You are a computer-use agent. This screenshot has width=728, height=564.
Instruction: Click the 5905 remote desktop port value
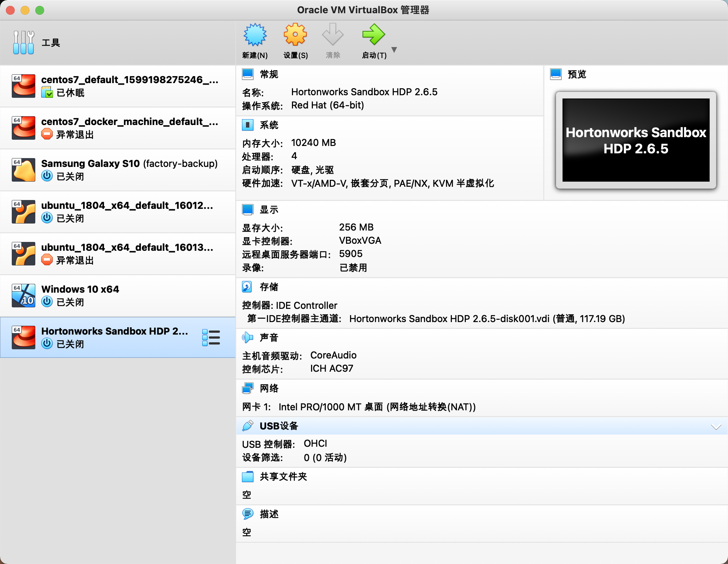tap(351, 254)
